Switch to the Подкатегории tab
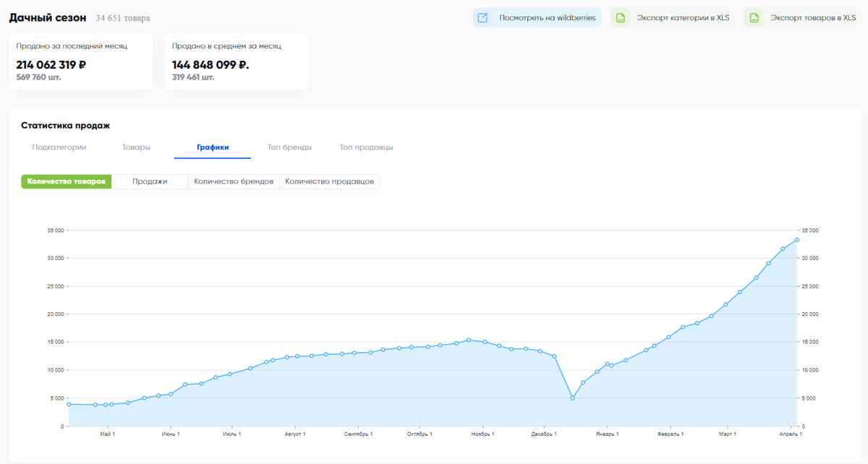 pos(59,147)
